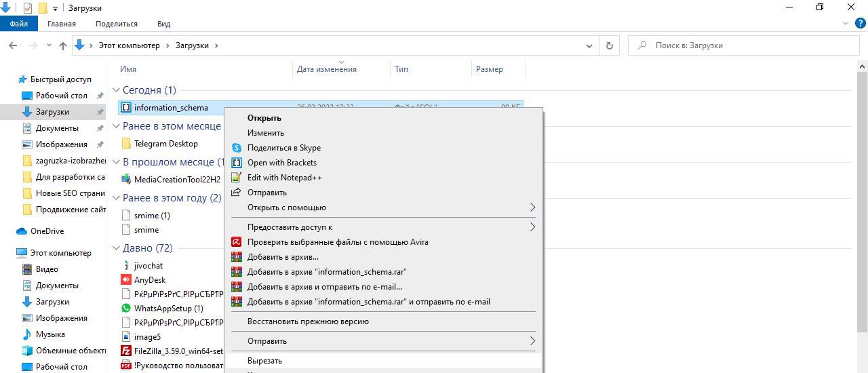Image resolution: width=868 pixels, height=373 pixels.
Task: Click the WinRAR icon beside Добавить в архив...
Action: pos(236,257)
